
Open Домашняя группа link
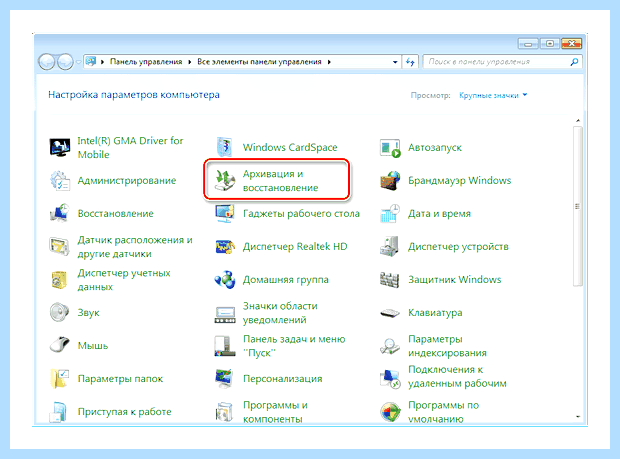(285, 280)
